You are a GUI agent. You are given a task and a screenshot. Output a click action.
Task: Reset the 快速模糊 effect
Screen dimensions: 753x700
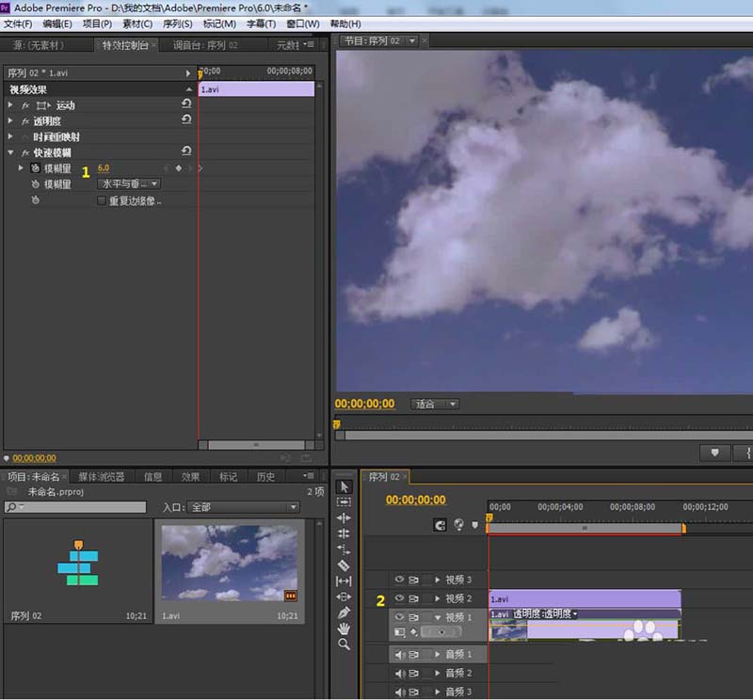(x=186, y=151)
